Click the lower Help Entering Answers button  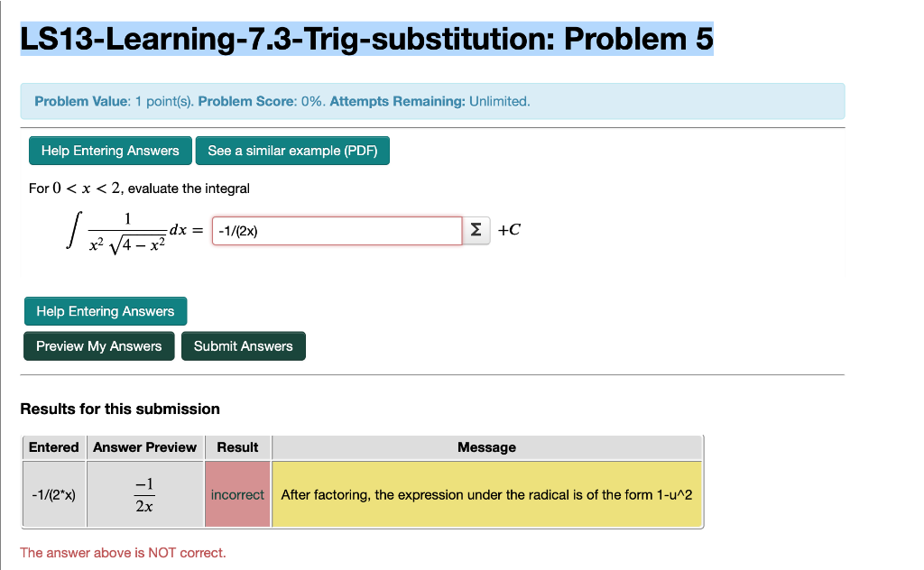click(x=106, y=311)
